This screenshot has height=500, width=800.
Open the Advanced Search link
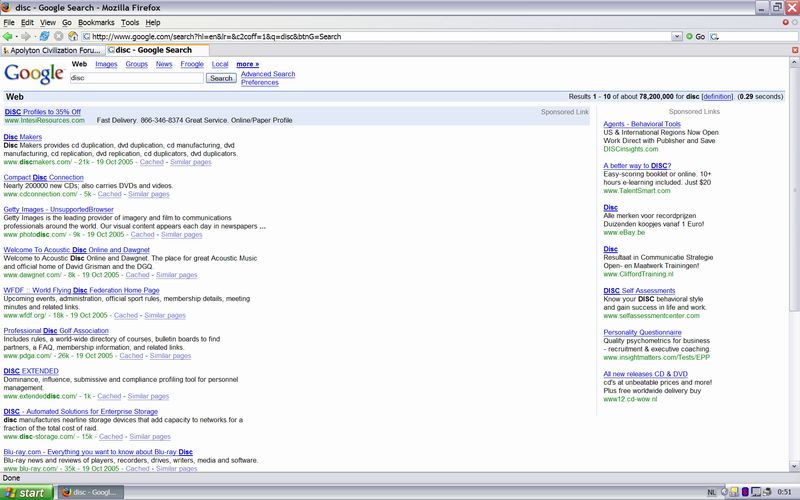point(268,74)
